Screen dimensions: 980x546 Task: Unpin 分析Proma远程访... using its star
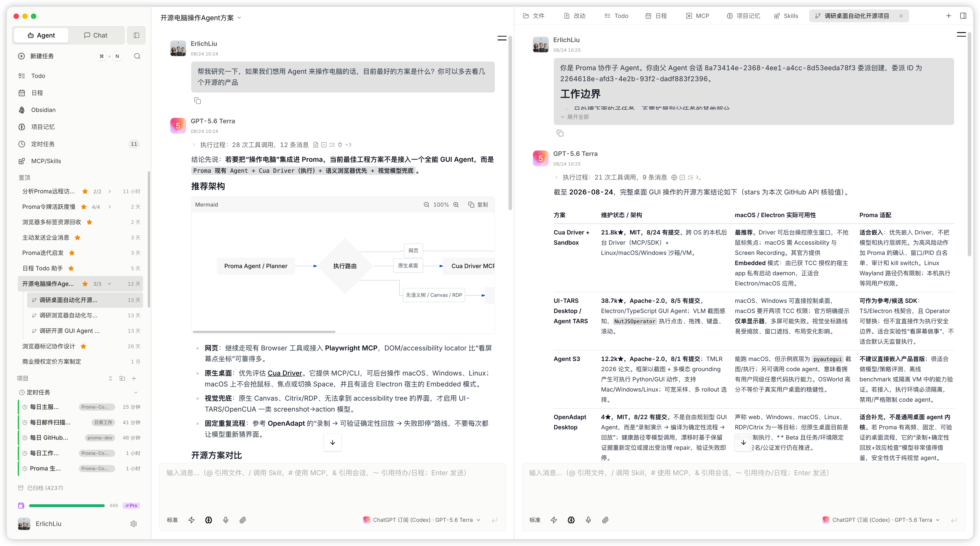pos(85,191)
